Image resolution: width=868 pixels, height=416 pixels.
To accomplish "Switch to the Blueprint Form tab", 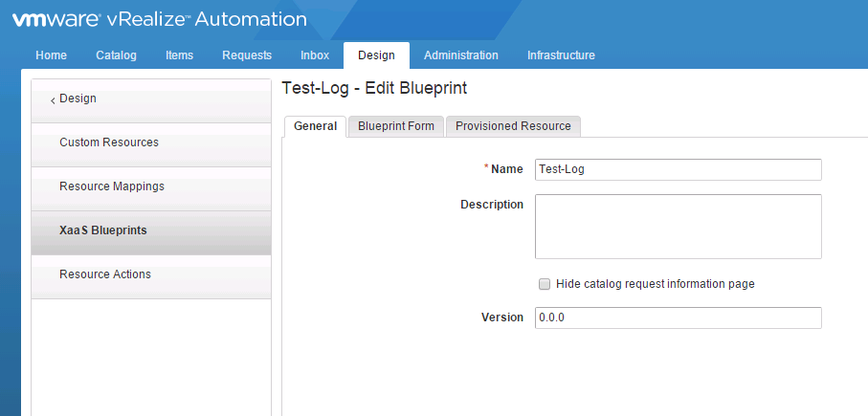I will tap(396, 126).
